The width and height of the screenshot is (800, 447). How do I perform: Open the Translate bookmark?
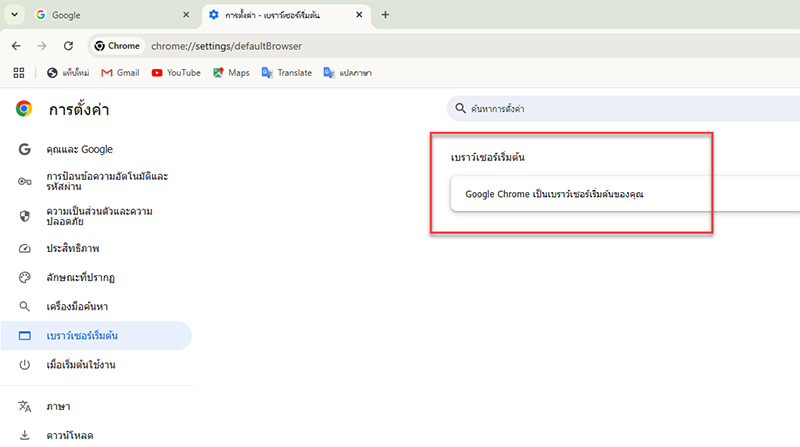(x=287, y=73)
